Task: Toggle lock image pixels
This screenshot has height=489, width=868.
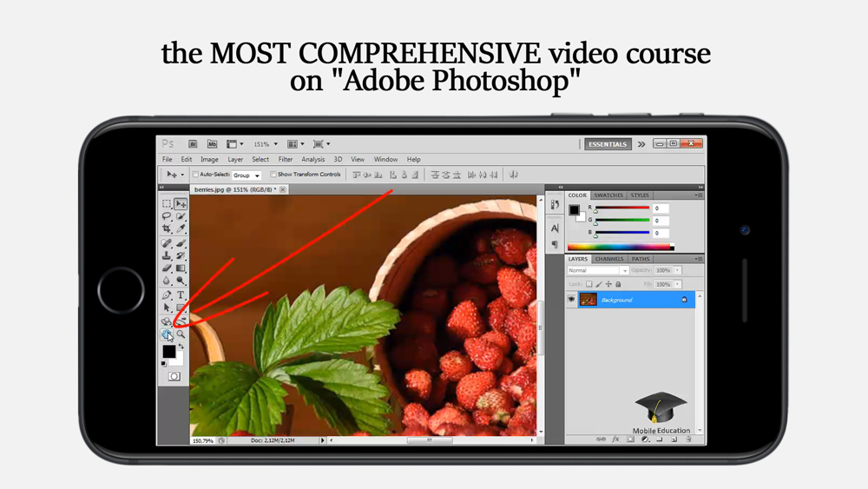Action: (599, 284)
